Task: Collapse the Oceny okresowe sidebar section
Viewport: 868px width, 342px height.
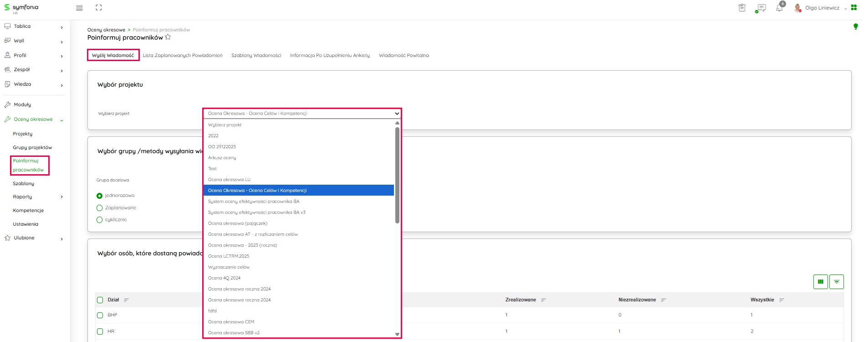Action: tap(61, 120)
